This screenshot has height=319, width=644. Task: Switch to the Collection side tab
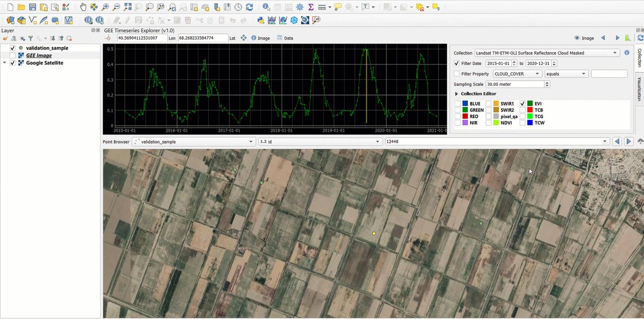click(639, 57)
